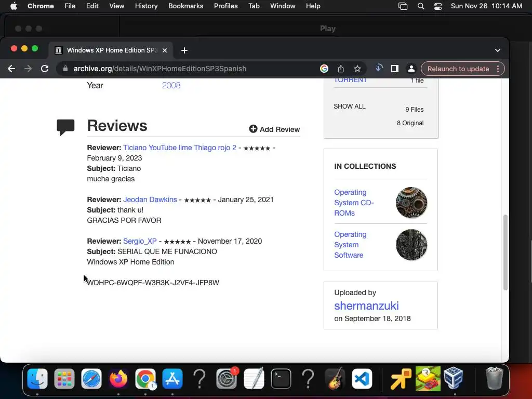Click the Reviews speech bubble icon

(x=65, y=127)
